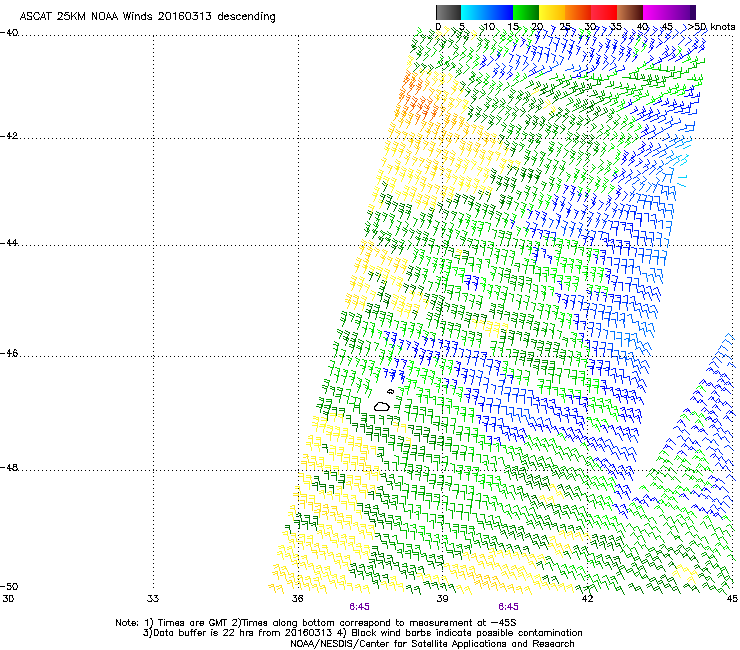The width and height of the screenshot is (740, 650).
Task: Click the '42' longitude axis label
Action: 587,599
